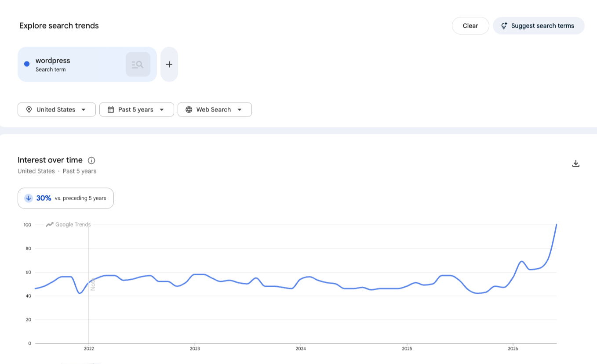Click the 2026 x-axis label
This screenshot has width=597, height=364.
[x=513, y=349]
